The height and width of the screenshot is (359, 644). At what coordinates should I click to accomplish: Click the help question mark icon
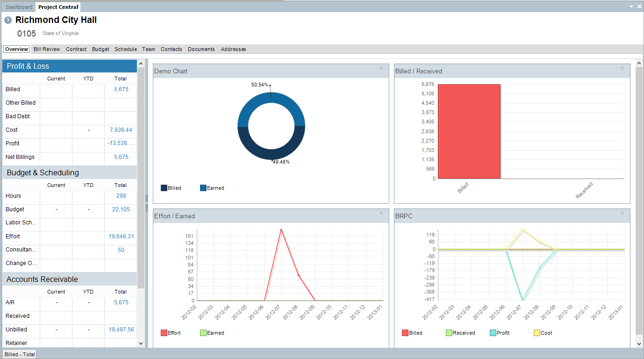click(x=8, y=20)
